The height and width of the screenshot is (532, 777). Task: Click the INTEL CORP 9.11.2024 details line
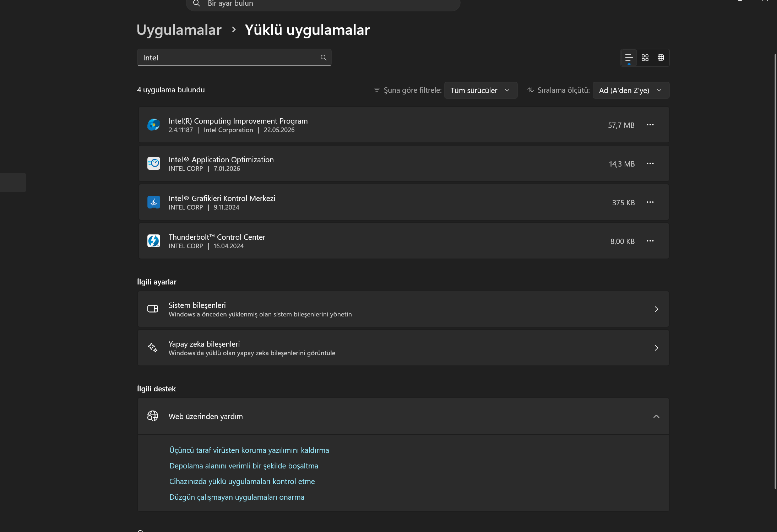click(204, 207)
